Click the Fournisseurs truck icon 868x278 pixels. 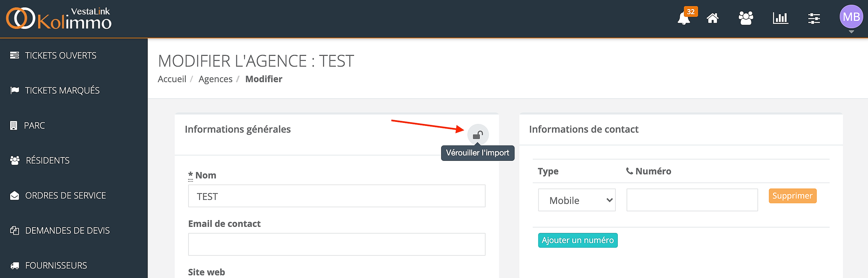15,265
